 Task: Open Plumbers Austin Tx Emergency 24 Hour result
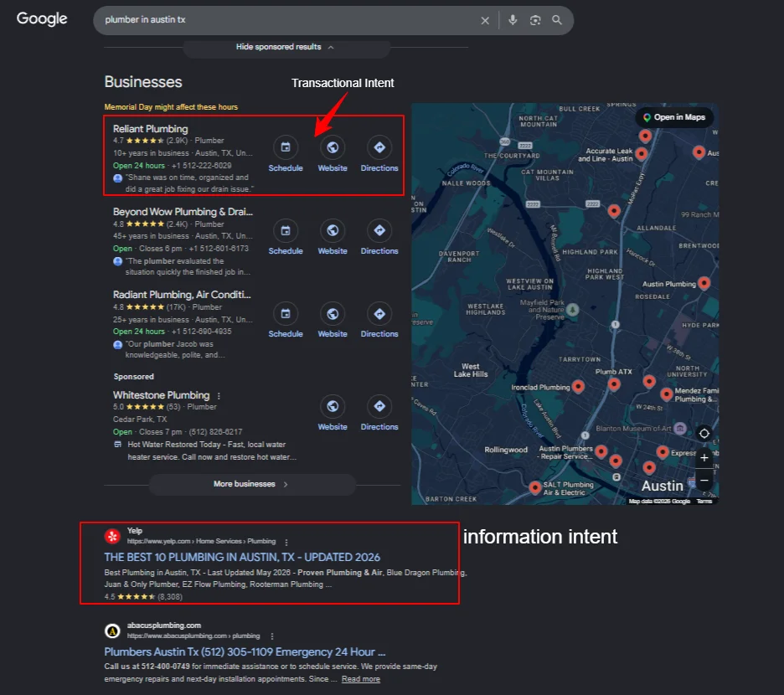click(x=245, y=652)
